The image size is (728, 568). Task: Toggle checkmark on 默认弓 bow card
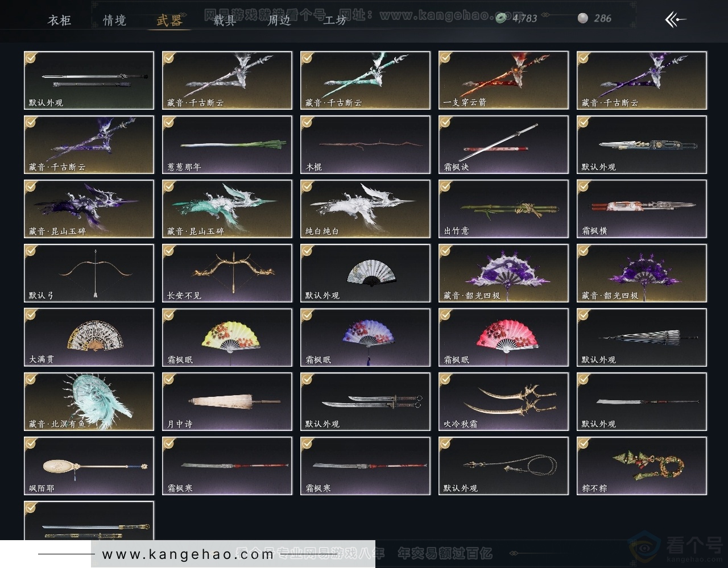coord(31,251)
